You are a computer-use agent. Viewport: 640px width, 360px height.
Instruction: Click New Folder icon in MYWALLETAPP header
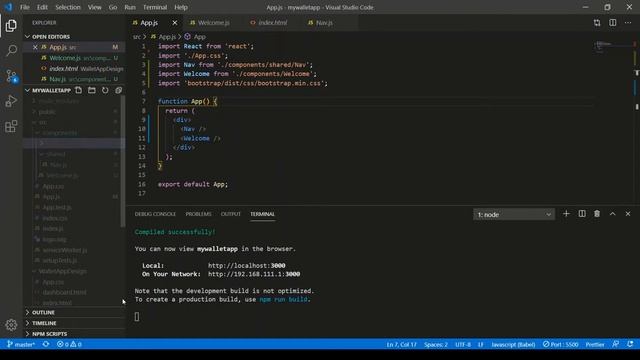(92, 90)
